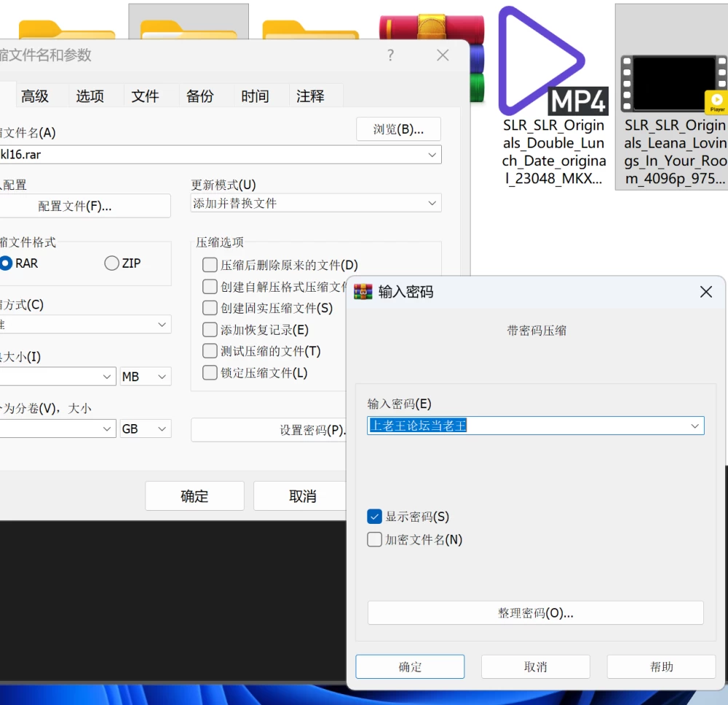Click the help question mark in archive dialog
The width and height of the screenshot is (728, 705).
(390, 55)
